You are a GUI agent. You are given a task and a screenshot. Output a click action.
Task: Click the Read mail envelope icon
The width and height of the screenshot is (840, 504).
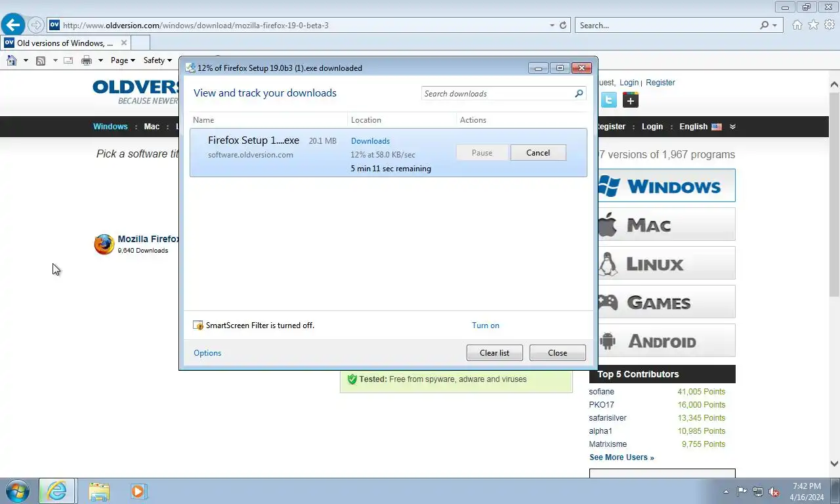(68, 60)
